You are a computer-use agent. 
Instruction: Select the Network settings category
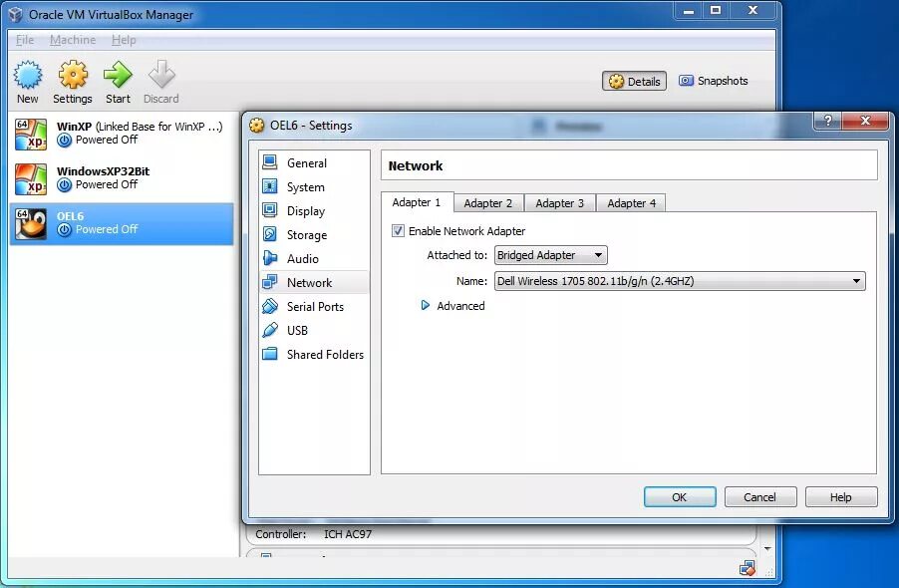coord(314,282)
